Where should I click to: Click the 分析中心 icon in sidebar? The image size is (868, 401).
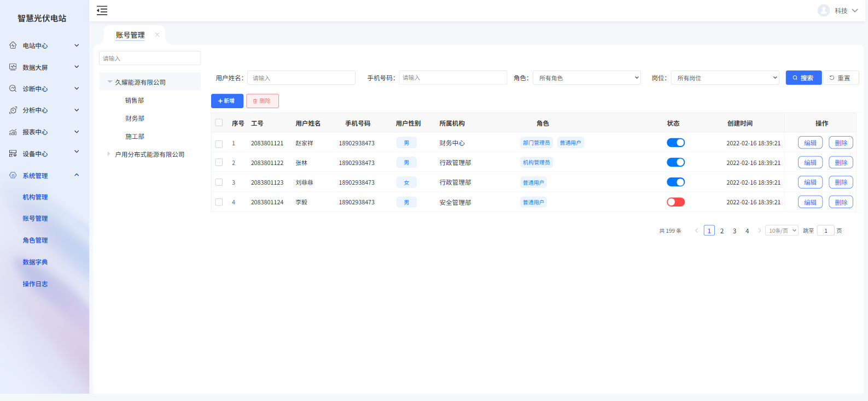point(13,110)
